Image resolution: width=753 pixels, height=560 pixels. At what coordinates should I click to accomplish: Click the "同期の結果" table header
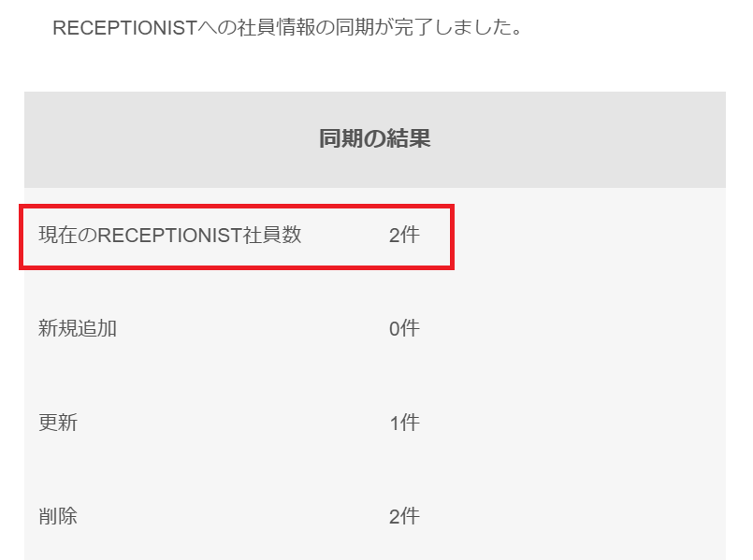[374, 140]
